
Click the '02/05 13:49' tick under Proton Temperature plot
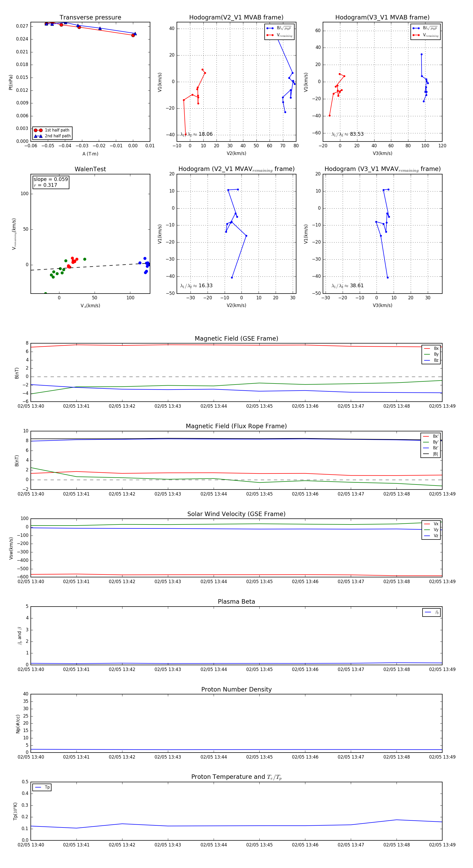(442, 845)
